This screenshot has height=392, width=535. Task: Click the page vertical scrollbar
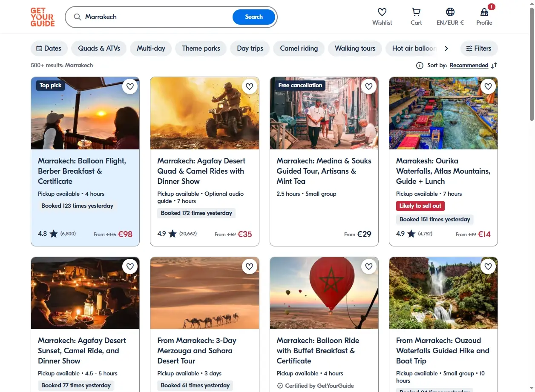[531, 64]
